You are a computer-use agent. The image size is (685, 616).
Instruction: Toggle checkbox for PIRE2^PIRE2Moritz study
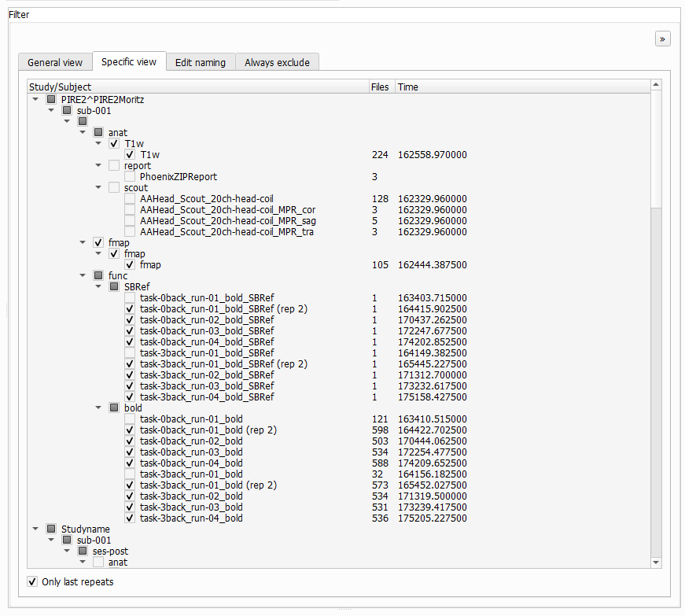click(51, 100)
